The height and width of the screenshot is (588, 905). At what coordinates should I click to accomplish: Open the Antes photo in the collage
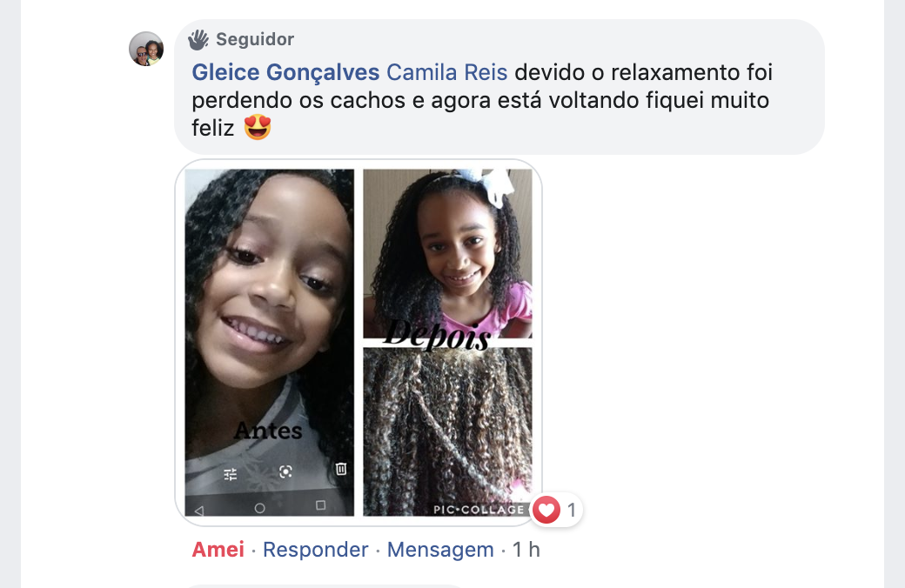click(x=270, y=342)
